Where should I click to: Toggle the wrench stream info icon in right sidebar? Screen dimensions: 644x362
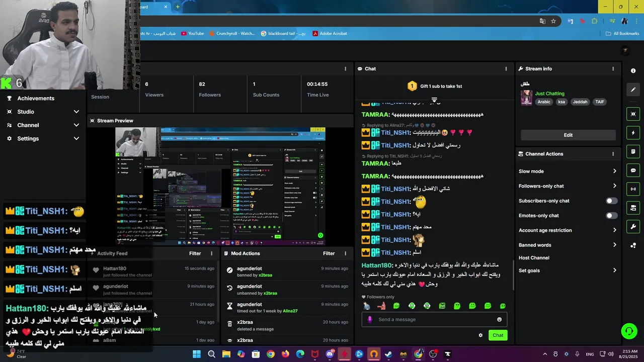(633, 226)
